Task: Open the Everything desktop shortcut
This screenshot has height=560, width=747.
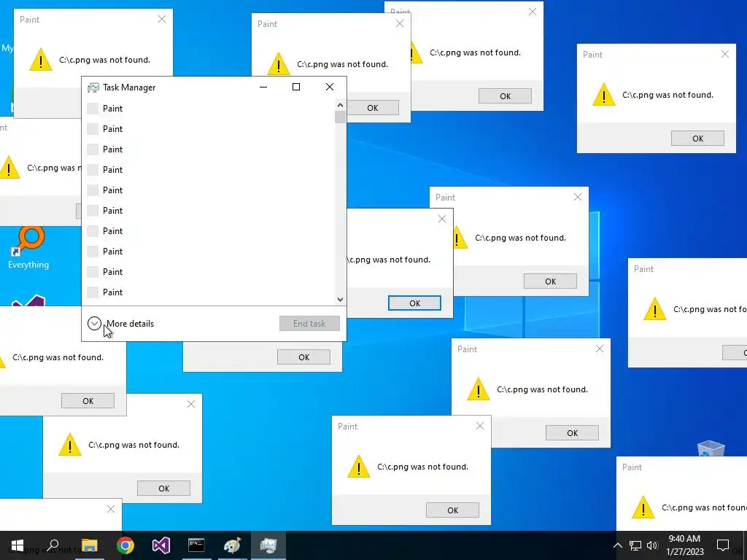Action: tap(28, 249)
